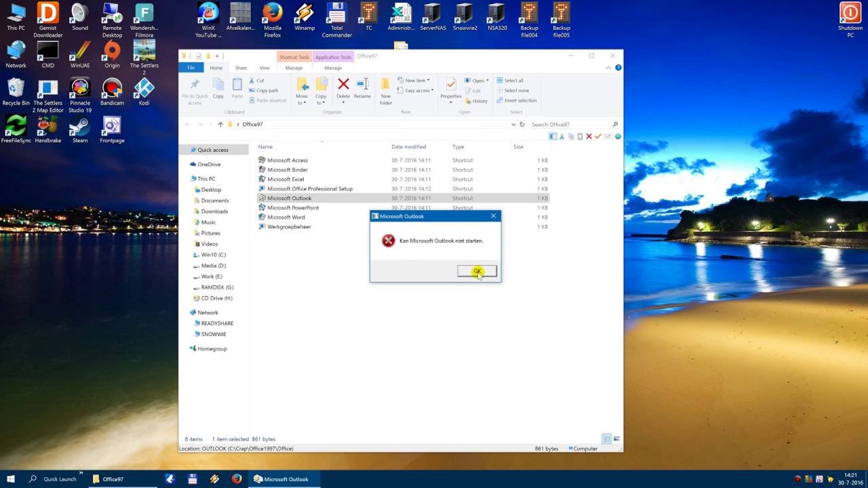
Task: Switch to the Share ribbon tab
Action: [241, 68]
